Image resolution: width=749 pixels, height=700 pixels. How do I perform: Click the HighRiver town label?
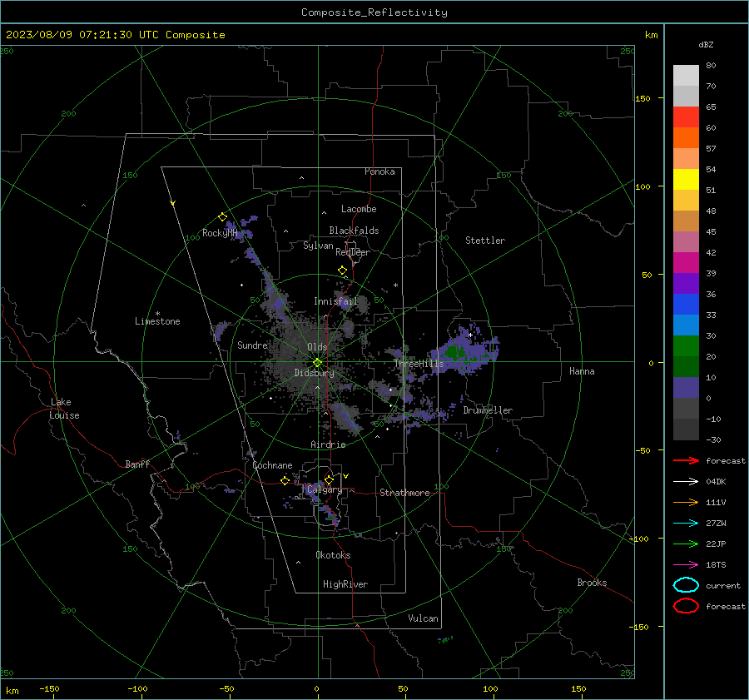(x=345, y=584)
